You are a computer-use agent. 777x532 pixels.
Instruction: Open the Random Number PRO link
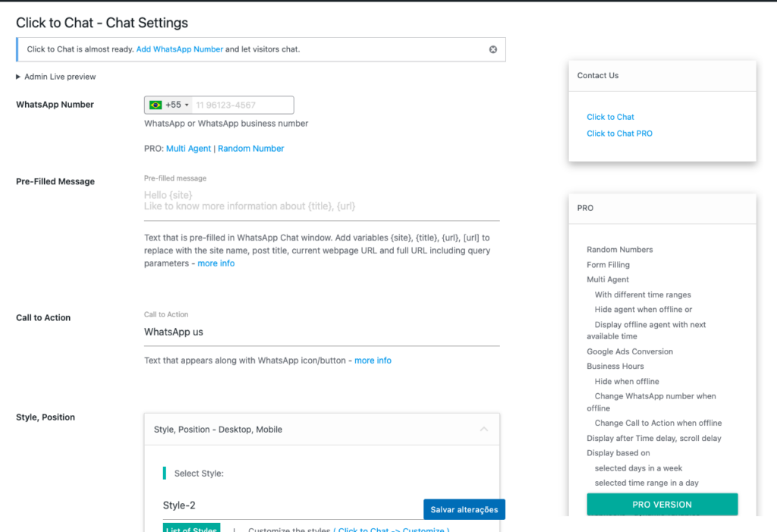(250, 148)
